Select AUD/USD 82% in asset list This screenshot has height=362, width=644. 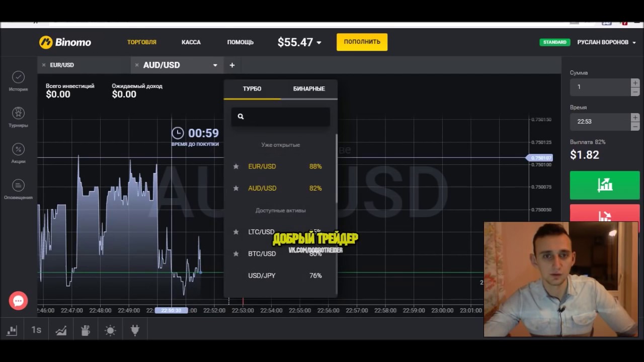[x=280, y=188]
